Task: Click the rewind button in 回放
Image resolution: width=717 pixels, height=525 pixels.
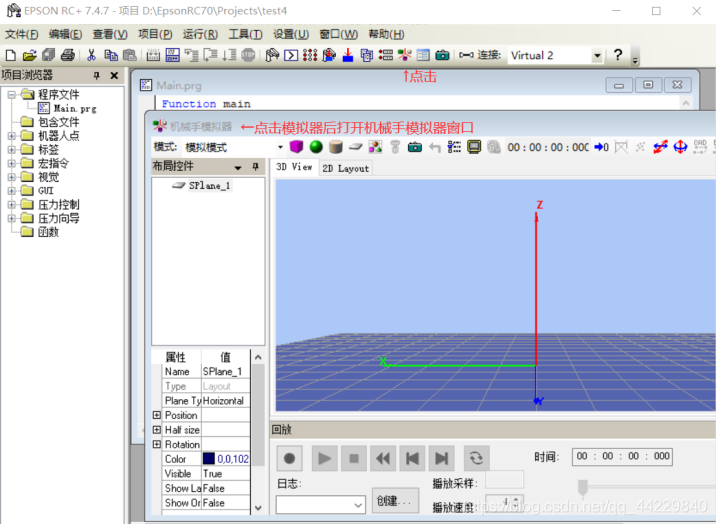Action: 383,458
